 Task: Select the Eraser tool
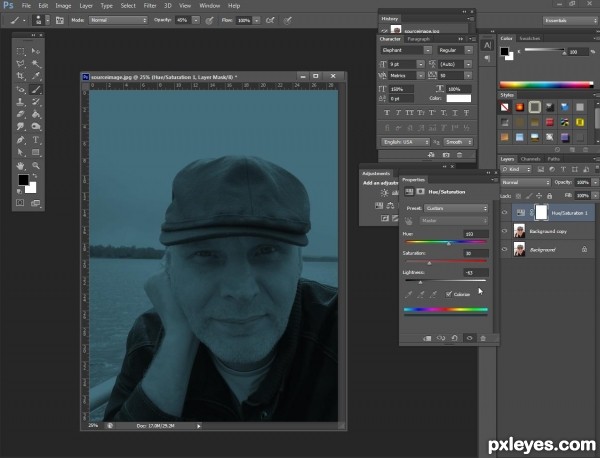(x=21, y=114)
